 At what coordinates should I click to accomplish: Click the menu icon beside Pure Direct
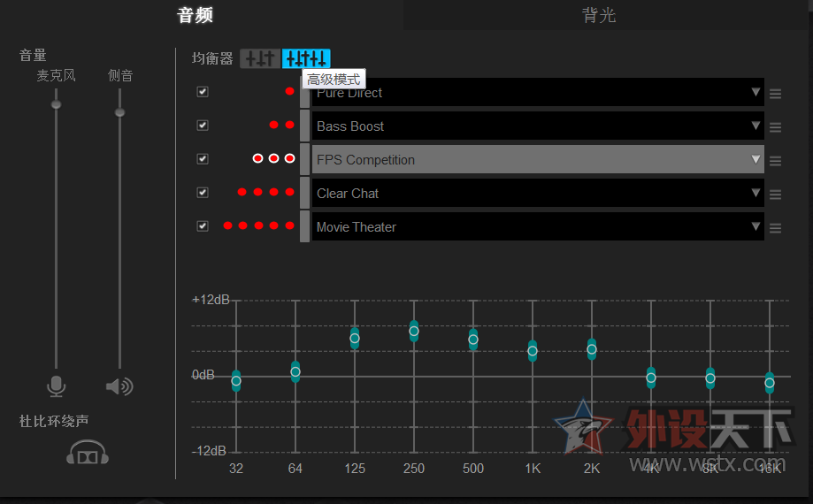point(775,94)
